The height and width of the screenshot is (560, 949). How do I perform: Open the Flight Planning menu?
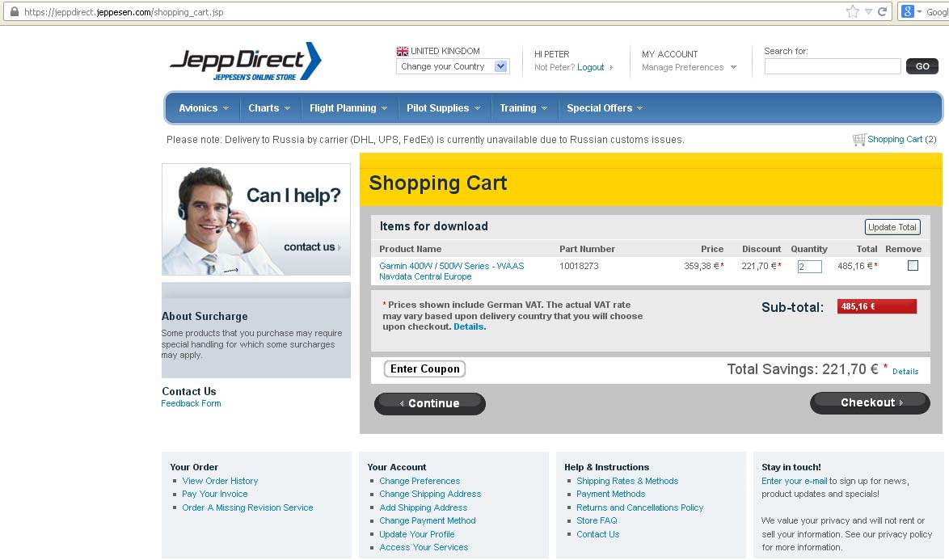pyautogui.click(x=348, y=108)
